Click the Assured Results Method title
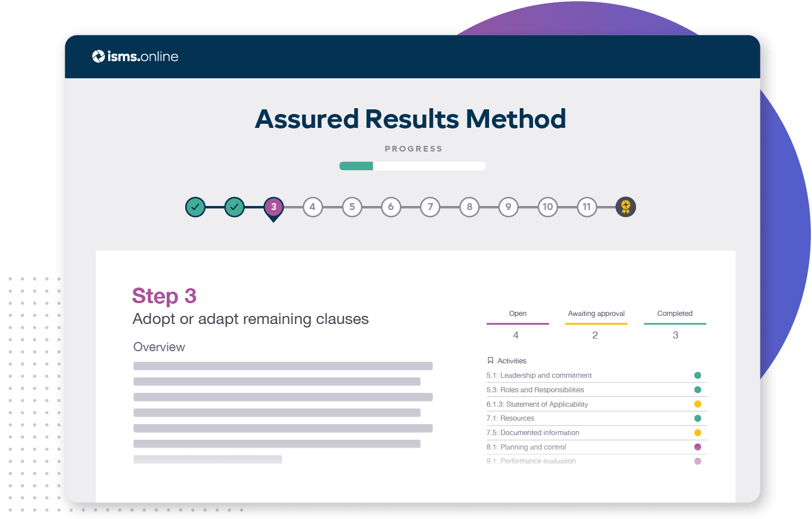Screen dimensions: 812x519 (410, 119)
